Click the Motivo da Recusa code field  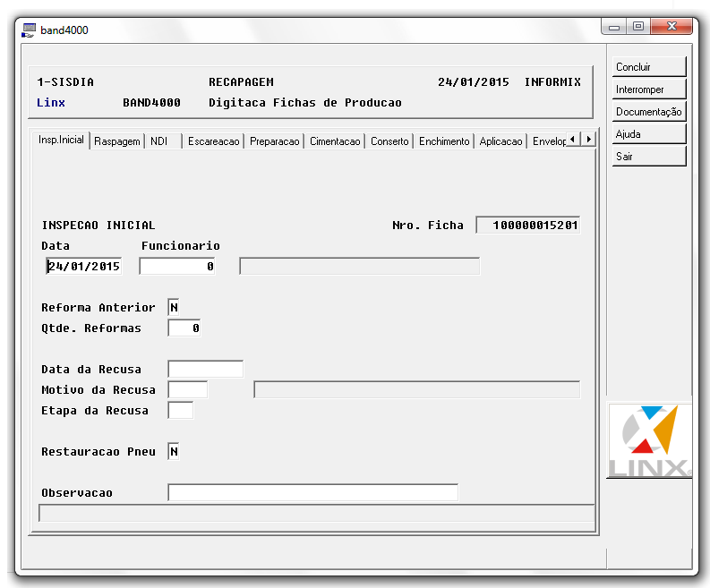point(187,389)
